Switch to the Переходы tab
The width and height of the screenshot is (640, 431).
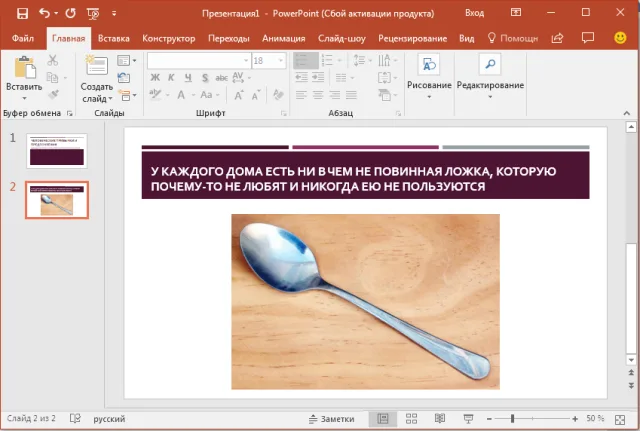click(229, 38)
